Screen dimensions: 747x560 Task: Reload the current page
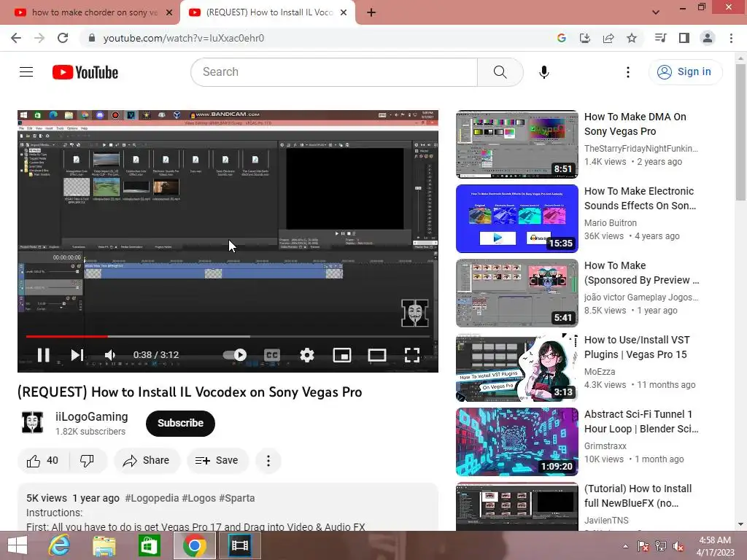pyautogui.click(x=63, y=38)
